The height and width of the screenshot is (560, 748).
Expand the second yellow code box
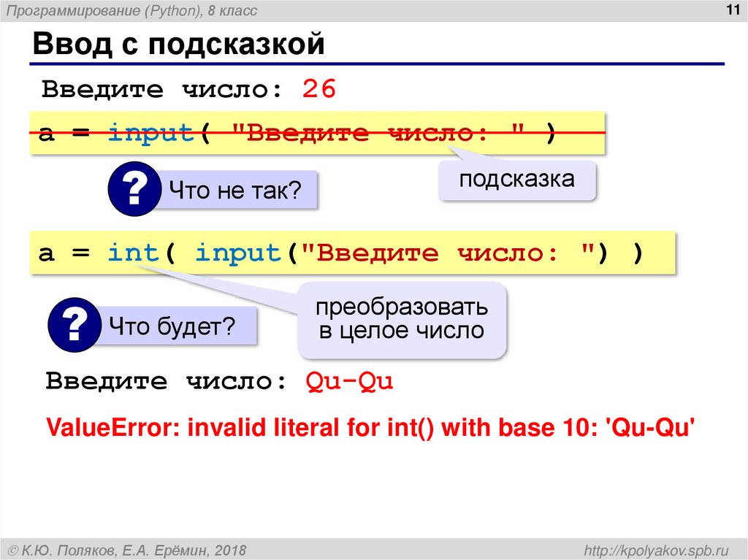tap(356, 252)
